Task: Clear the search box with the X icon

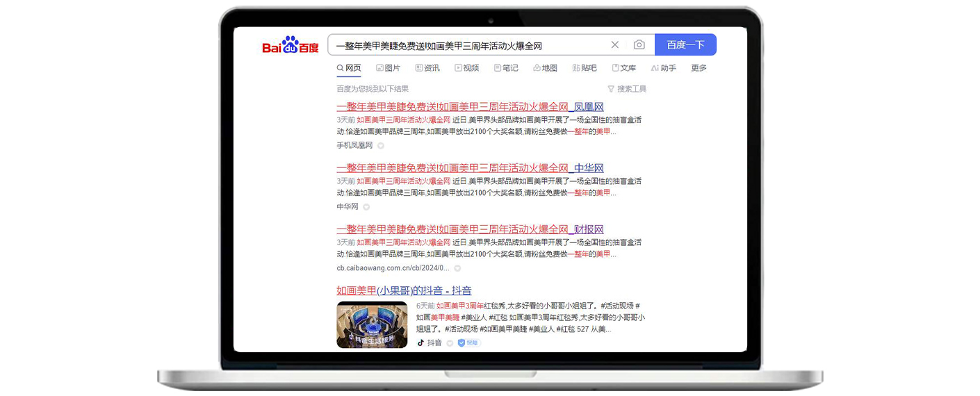Action: click(x=614, y=44)
